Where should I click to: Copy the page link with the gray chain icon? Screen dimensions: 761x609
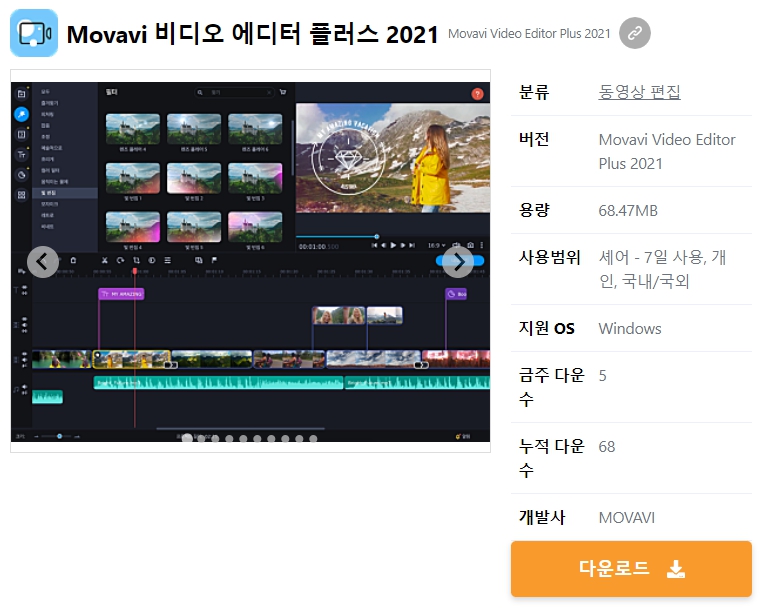tap(635, 33)
